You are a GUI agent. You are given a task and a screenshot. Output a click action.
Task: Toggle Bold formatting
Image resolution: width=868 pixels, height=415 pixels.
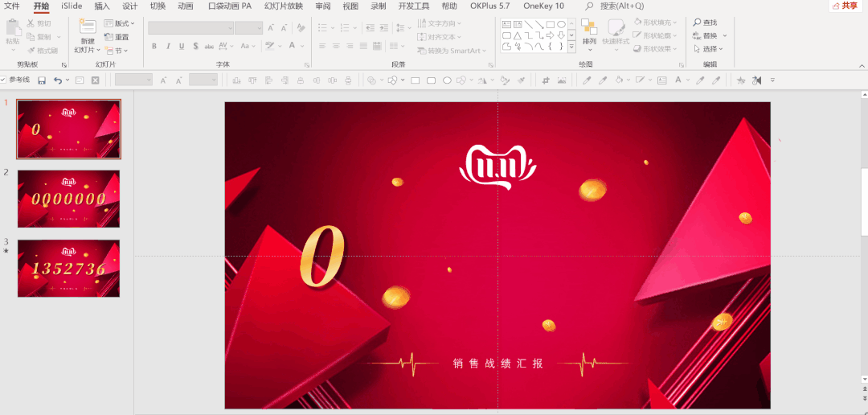pos(154,46)
